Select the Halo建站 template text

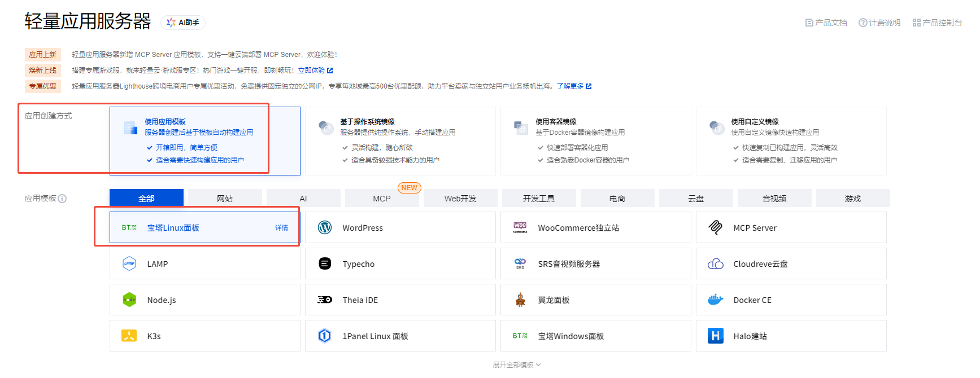(750, 336)
